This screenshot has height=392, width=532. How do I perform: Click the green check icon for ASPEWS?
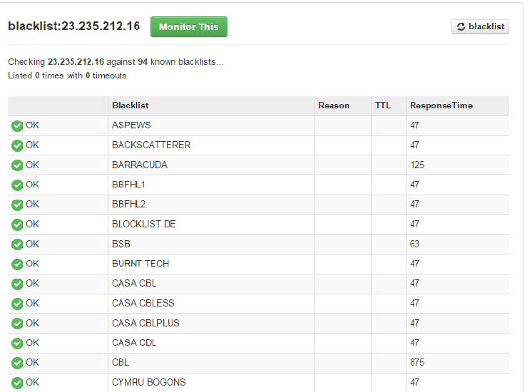(x=17, y=126)
